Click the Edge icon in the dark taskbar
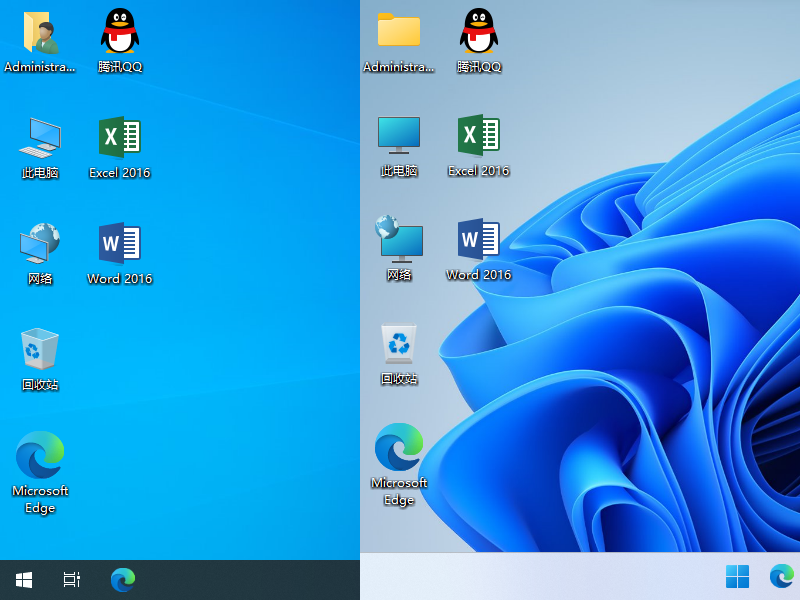Image resolution: width=800 pixels, height=600 pixels. [x=123, y=580]
